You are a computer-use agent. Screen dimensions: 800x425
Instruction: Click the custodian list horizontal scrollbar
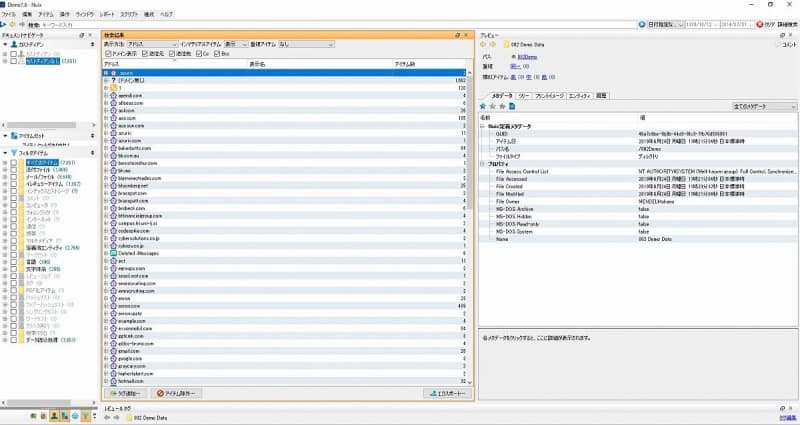pyautogui.click(x=42, y=124)
